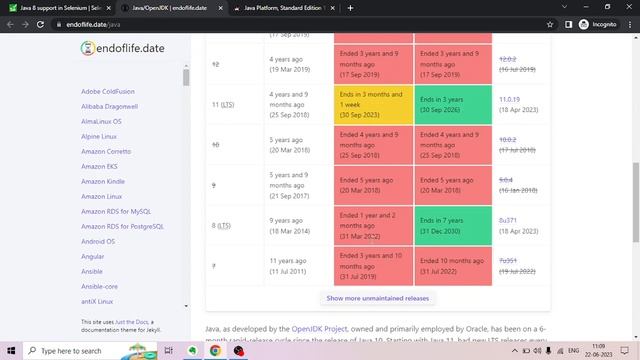Open the browser side panel icon
The width and height of the screenshot is (640, 360).
click(x=568, y=24)
